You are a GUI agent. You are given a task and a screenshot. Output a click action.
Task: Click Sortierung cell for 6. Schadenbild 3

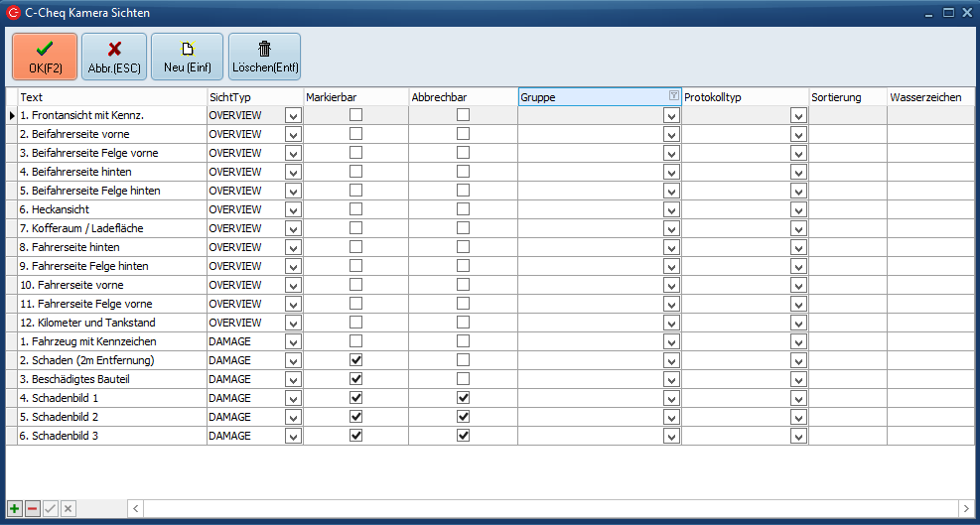point(847,436)
